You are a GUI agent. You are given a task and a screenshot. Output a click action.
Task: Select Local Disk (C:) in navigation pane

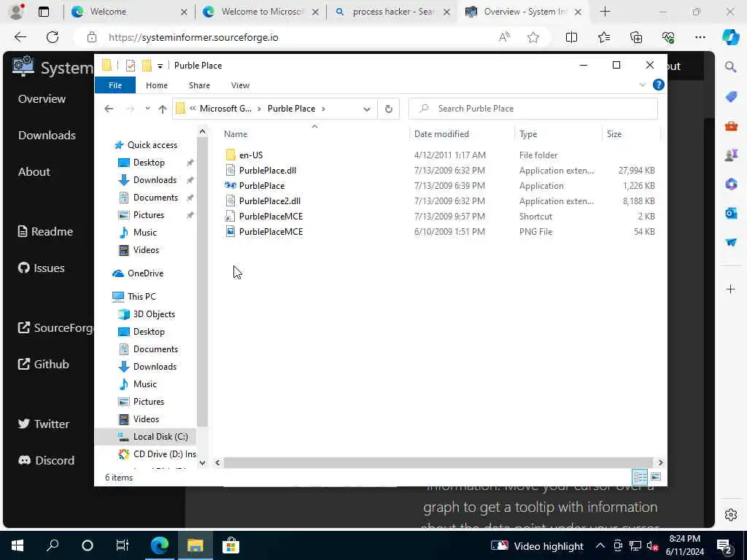pyautogui.click(x=160, y=437)
